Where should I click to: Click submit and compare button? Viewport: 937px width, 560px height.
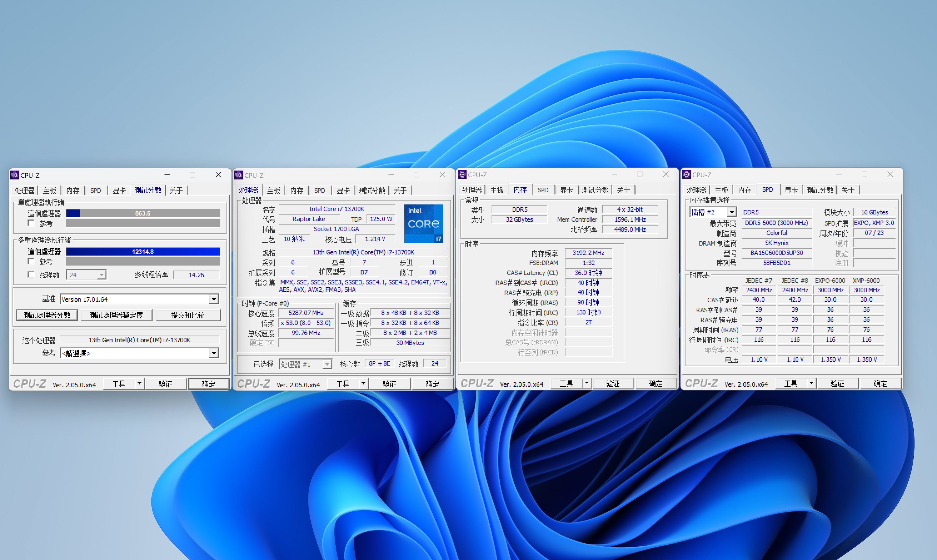(188, 315)
